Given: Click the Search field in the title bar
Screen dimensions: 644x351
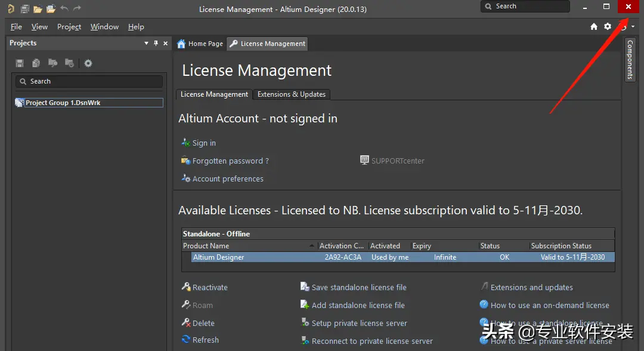Looking at the screenshot, I should (525, 6).
